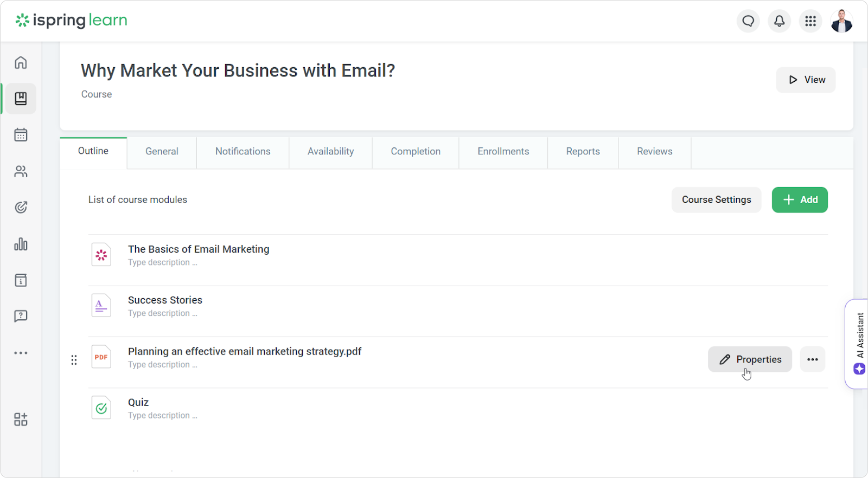Select the Enrollments tab
This screenshot has height=478, width=868.
[503, 152]
